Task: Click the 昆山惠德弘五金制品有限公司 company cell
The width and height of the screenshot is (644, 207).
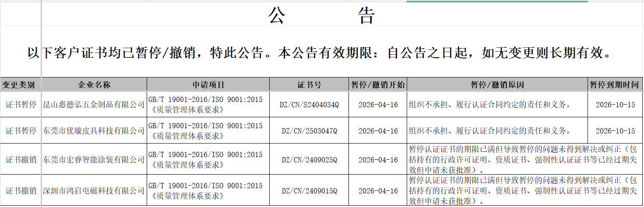Action: click(x=94, y=105)
